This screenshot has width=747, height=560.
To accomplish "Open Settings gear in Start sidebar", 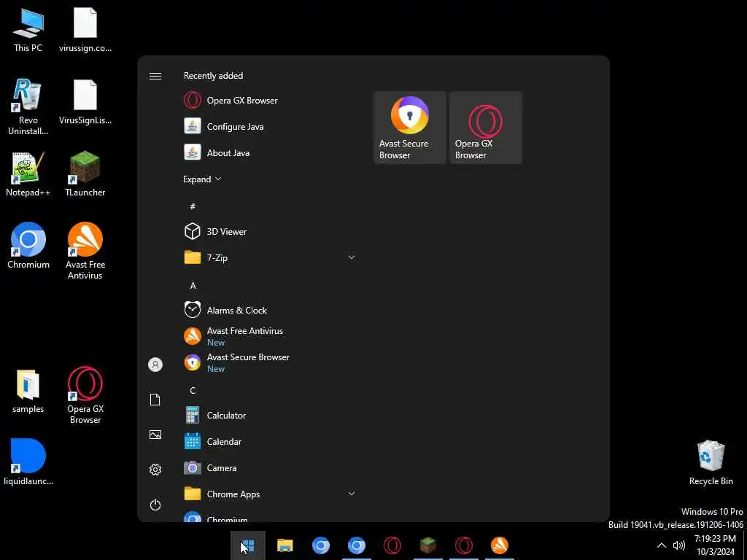I will pos(155,470).
